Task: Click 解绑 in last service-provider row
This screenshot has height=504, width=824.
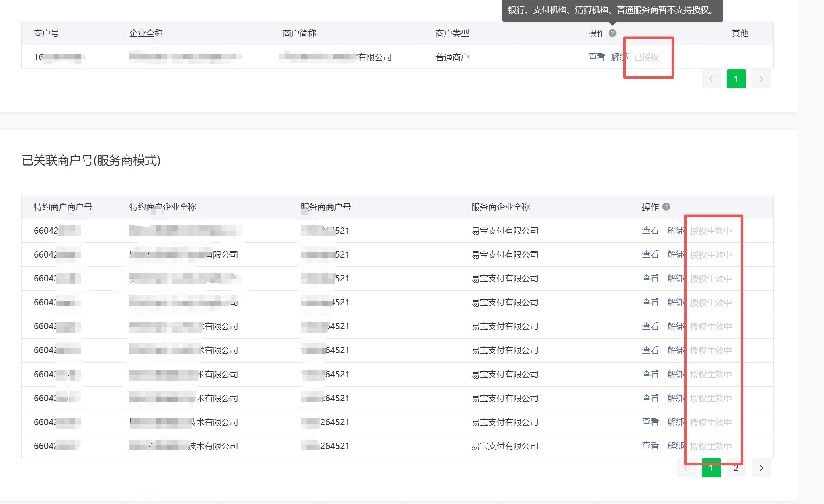Action: click(675, 446)
